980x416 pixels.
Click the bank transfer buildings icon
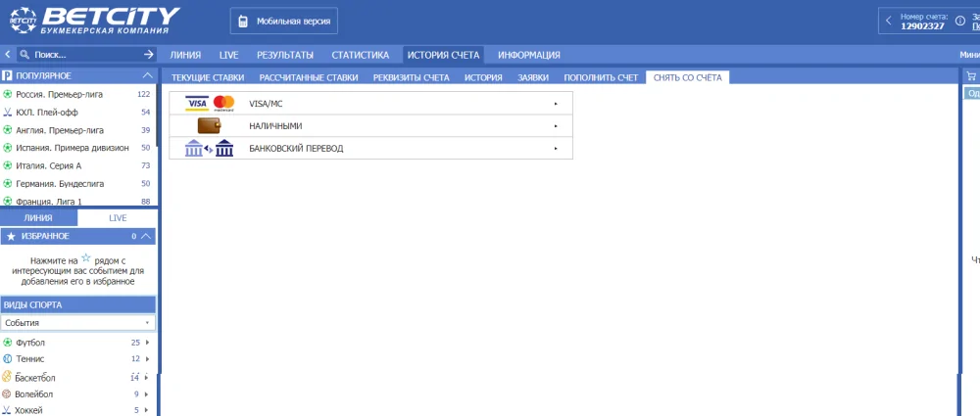210,148
